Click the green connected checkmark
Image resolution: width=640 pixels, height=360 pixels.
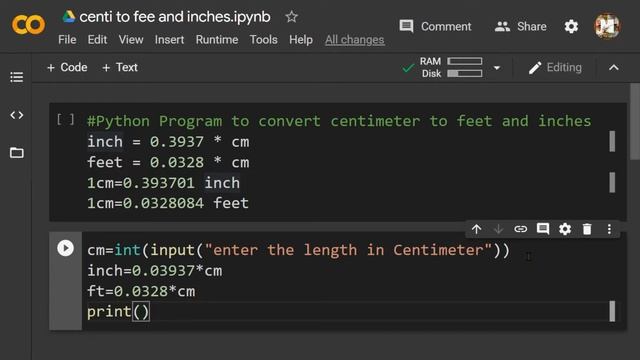pyautogui.click(x=408, y=68)
